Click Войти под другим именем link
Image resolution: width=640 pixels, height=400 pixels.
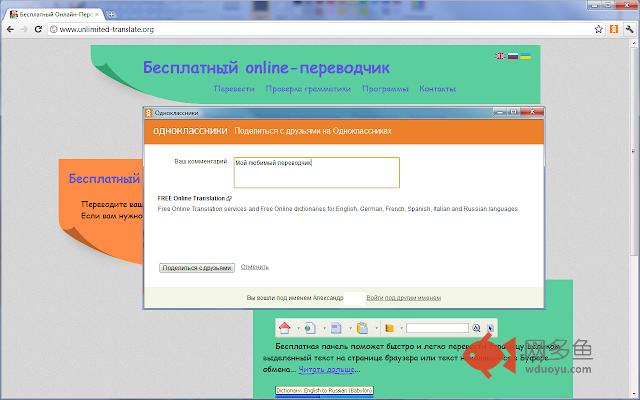(403, 298)
